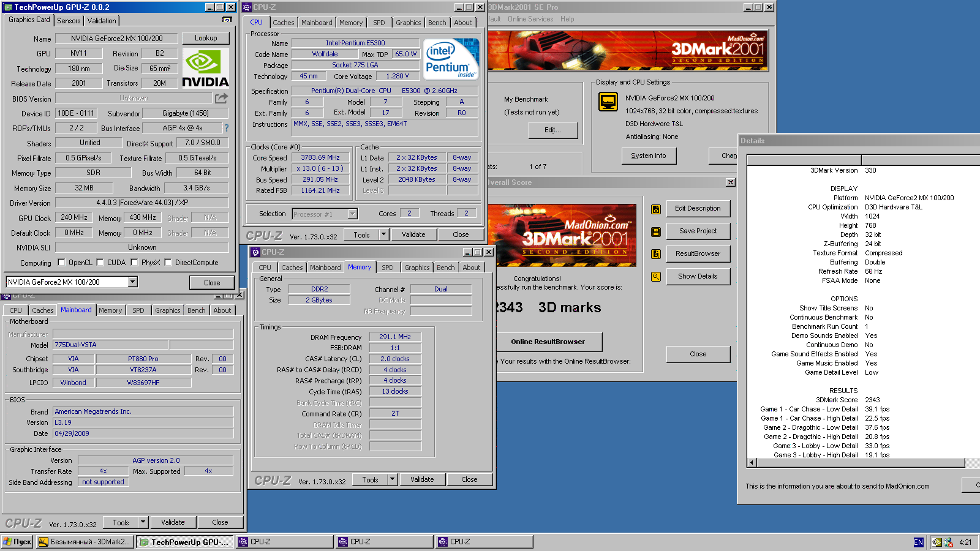Viewport: 980px width, 551px height.
Task: Click the title bar icon of the CPU-Z Memory window
Action: pos(255,252)
